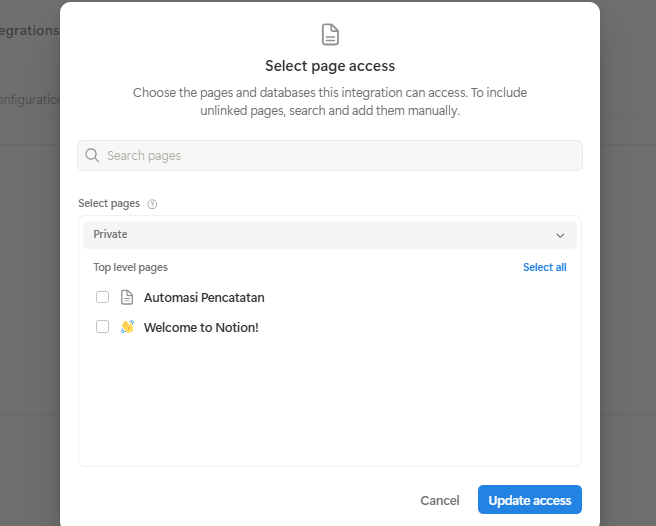Click the Integrations heading in the background
This screenshot has height=526, width=656.
click(30, 30)
